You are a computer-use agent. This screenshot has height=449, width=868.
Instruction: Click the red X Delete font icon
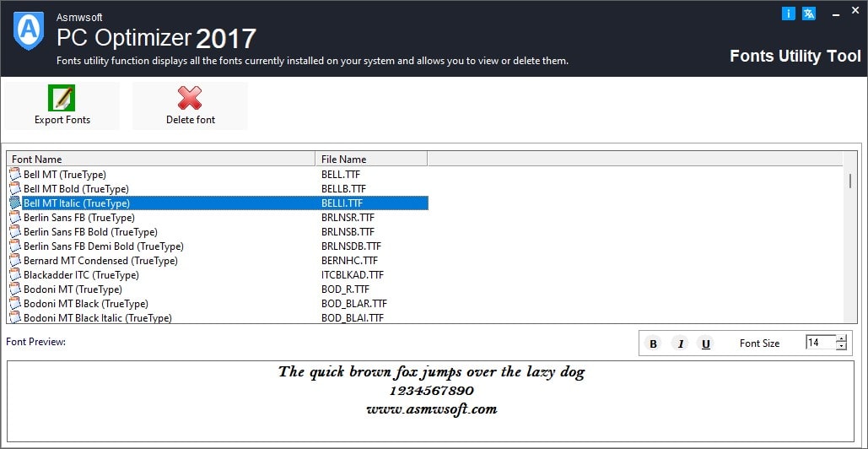coord(190,98)
